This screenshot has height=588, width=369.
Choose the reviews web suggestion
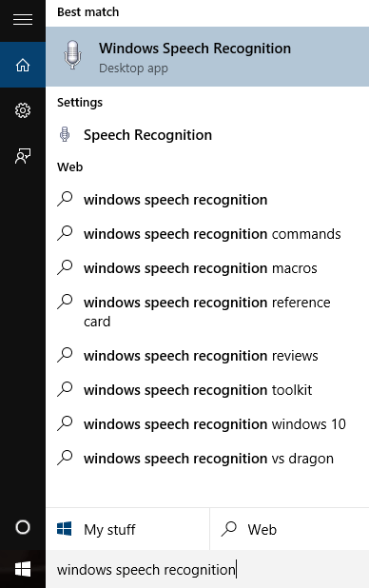coord(207,356)
